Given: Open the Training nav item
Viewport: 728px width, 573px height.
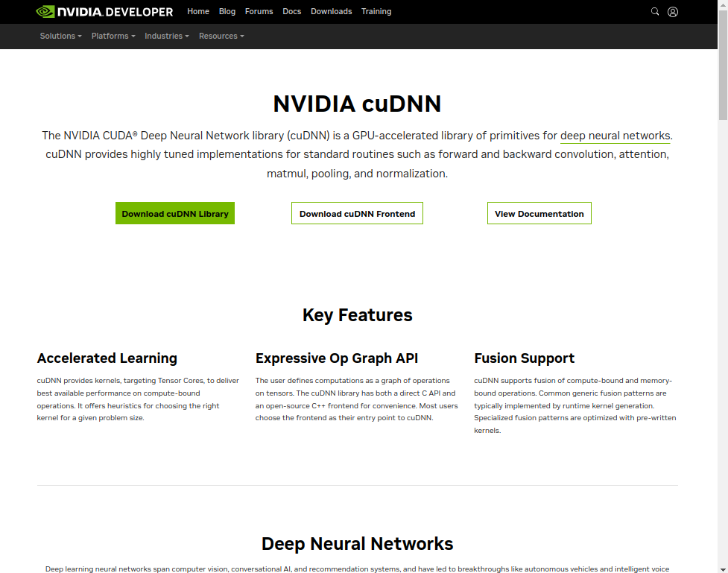Looking at the screenshot, I should [376, 12].
